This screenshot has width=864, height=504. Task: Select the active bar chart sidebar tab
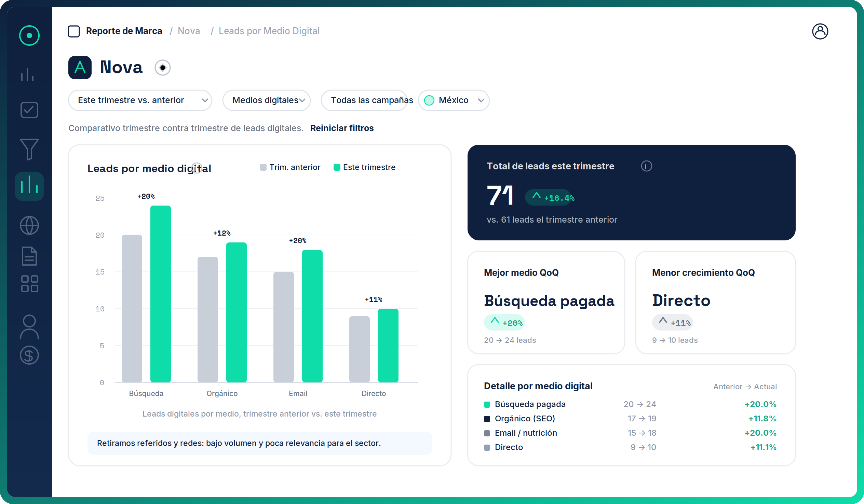point(29,186)
